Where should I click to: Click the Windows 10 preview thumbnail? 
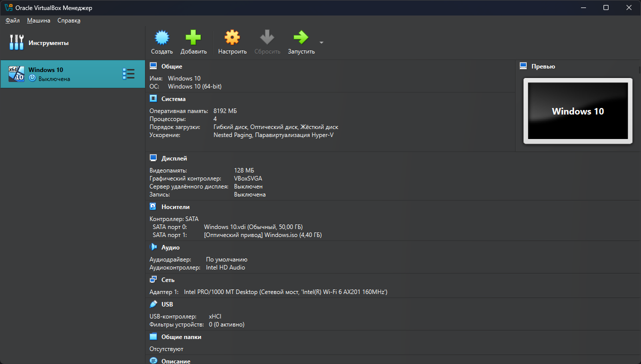(577, 111)
